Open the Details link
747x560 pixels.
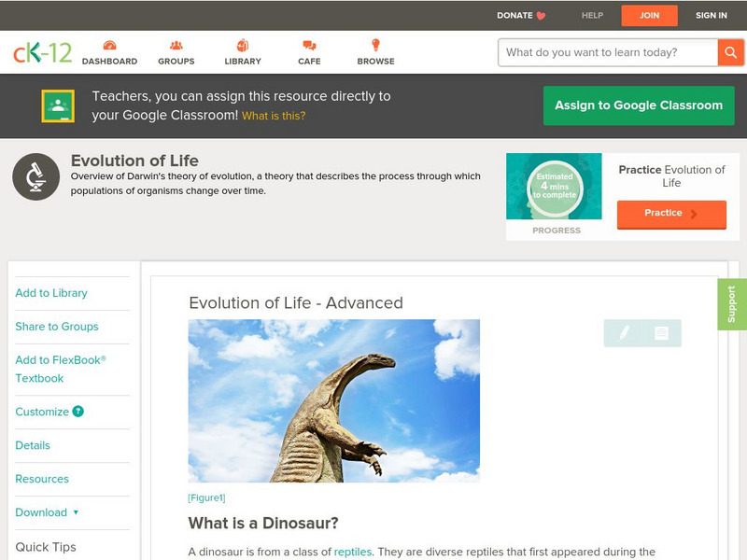click(x=33, y=445)
